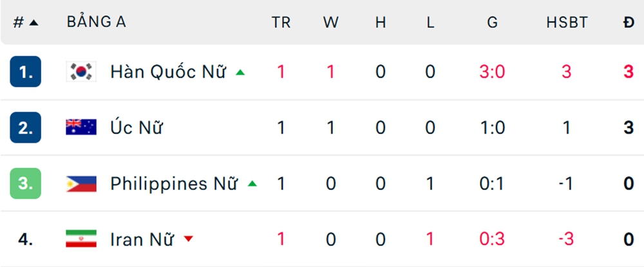Open the Philippines Nữ team link

[x=174, y=184]
